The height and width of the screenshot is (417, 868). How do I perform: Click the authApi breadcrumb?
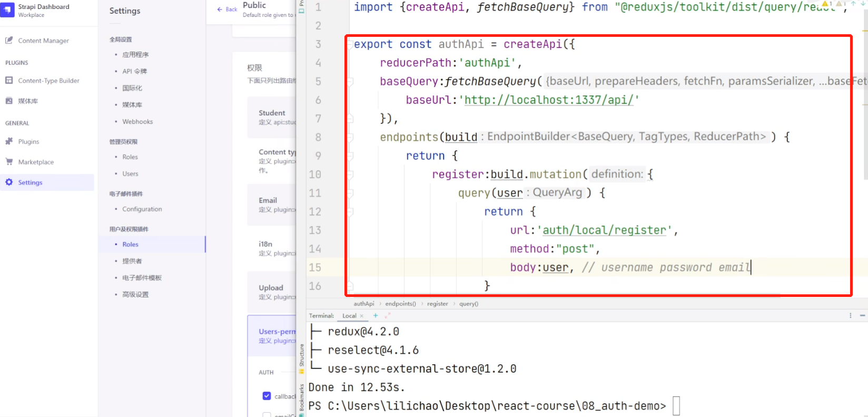(x=364, y=304)
